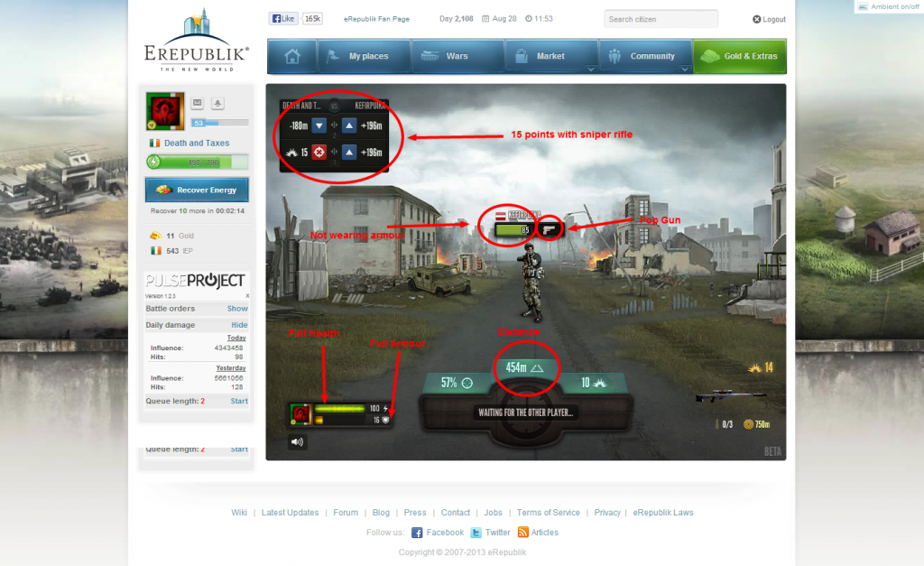Start the queue in Pulse Project
This screenshot has height=566, width=924.
(x=239, y=402)
